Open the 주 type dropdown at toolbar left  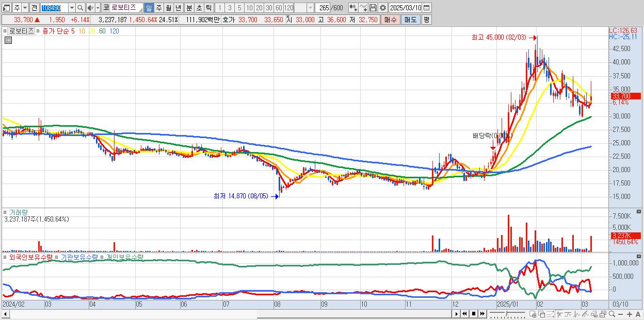[25, 8]
